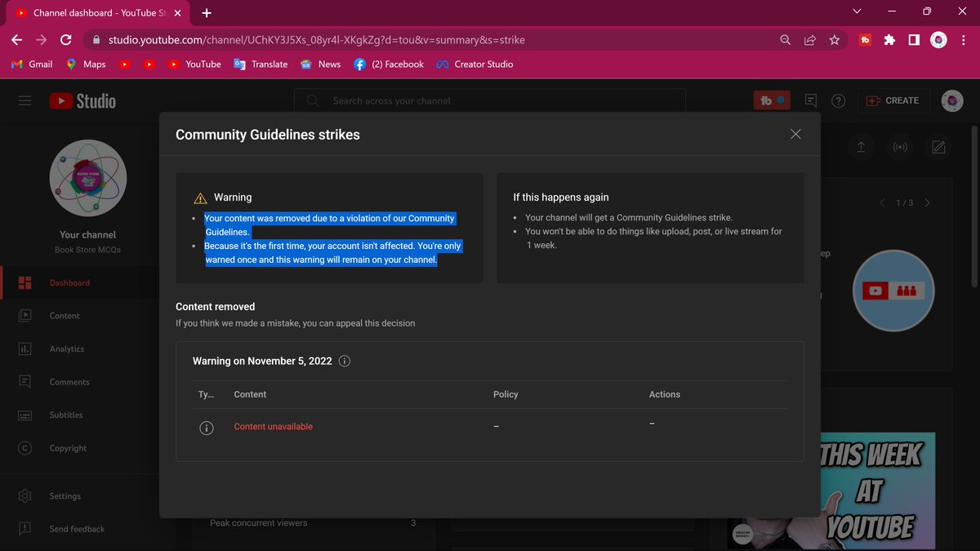This screenshot has height=551, width=980.
Task: Click the Policy column header
Action: [x=506, y=394]
